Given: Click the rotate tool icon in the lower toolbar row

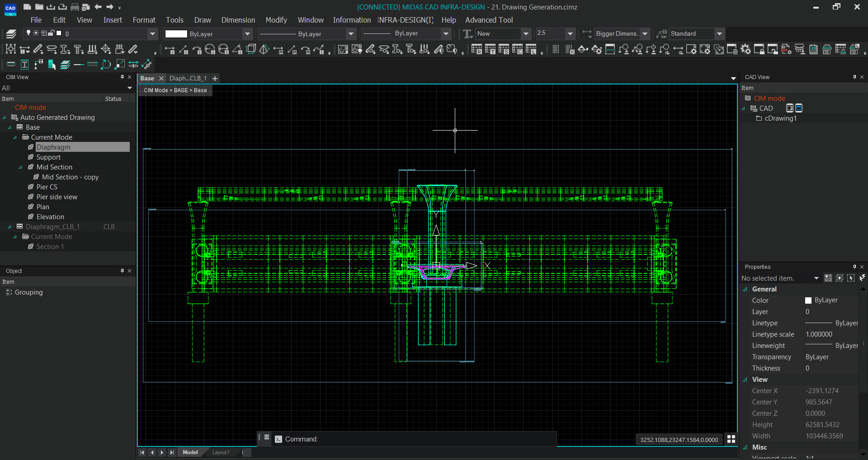Looking at the screenshot, I should tap(106, 65).
